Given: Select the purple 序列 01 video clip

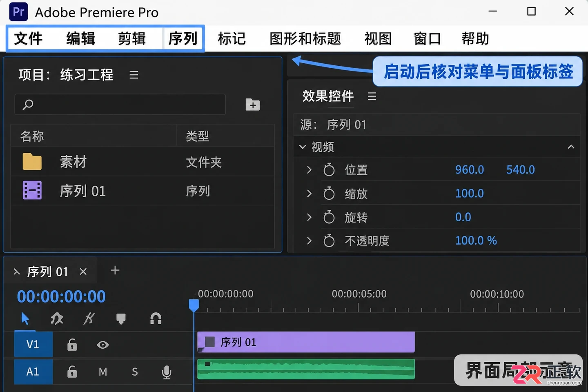Looking at the screenshot, I should coord(306,342).
